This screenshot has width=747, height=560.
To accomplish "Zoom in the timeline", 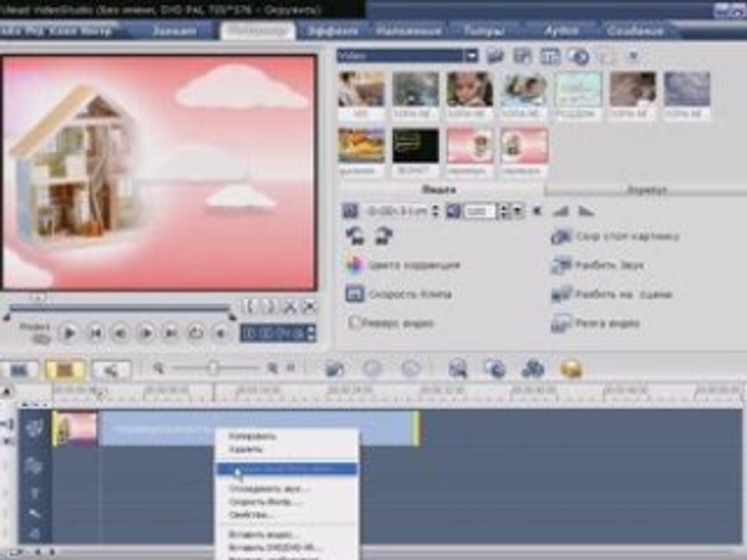I will coord(272,368).
